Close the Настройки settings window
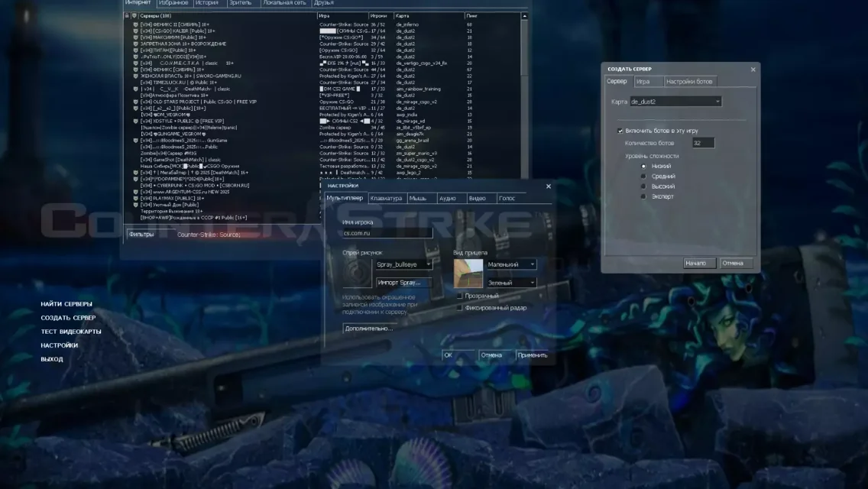Image resolution: width=868 pixels, height=489 pixels. 548,186
